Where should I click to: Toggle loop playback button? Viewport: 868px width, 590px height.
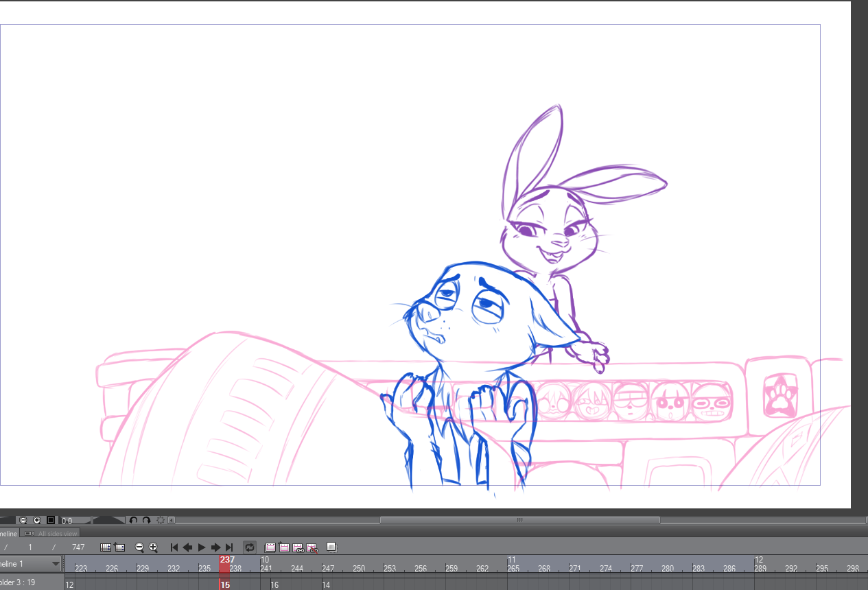coord(250,547)
